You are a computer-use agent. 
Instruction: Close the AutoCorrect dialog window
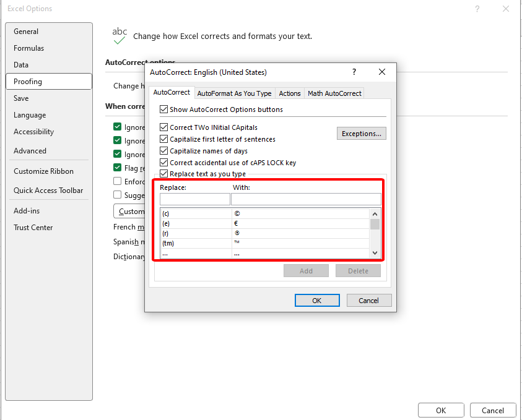382,72
